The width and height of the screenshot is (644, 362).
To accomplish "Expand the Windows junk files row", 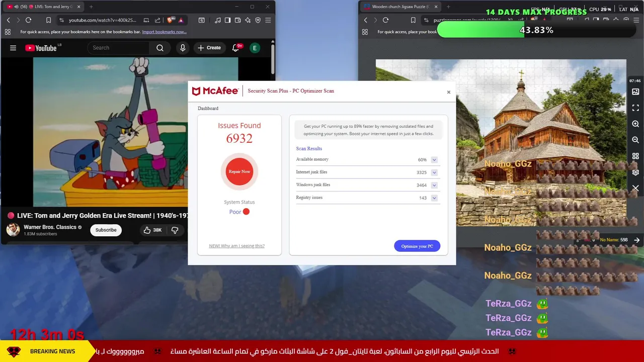I will (x=434, y=185).
